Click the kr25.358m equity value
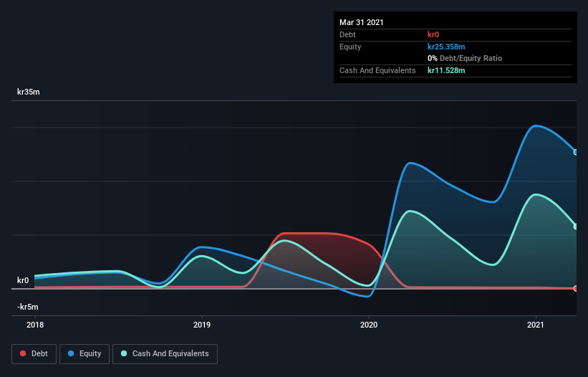Screen dimensions: 588x377 [446, 47]
